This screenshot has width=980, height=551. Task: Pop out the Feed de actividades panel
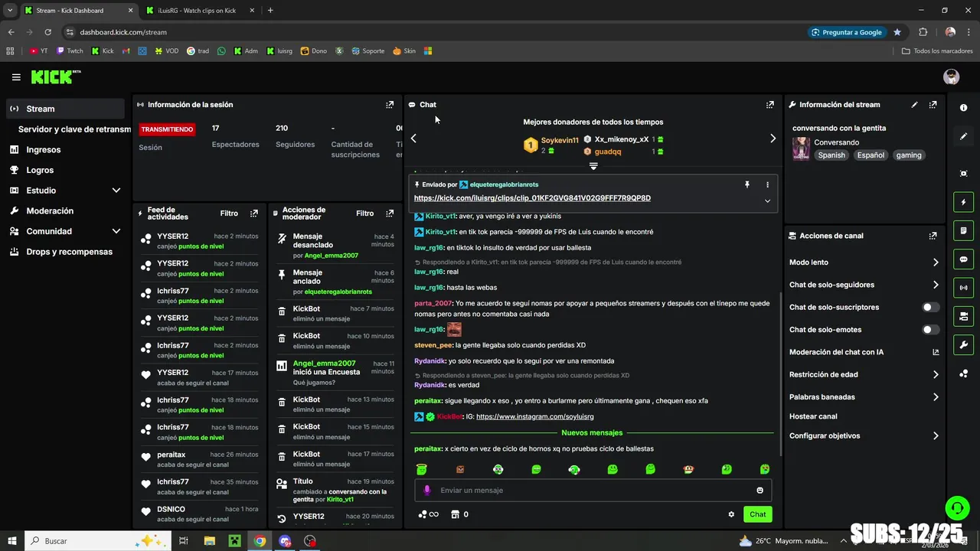(254, 214)
